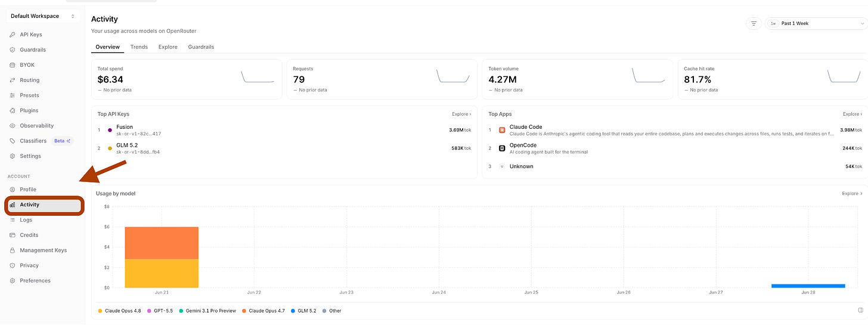Viewport: 868px width, 325px height.
Task: Click the OpenCode app icon
Action: pyautogui.click(x=502, y=148)
